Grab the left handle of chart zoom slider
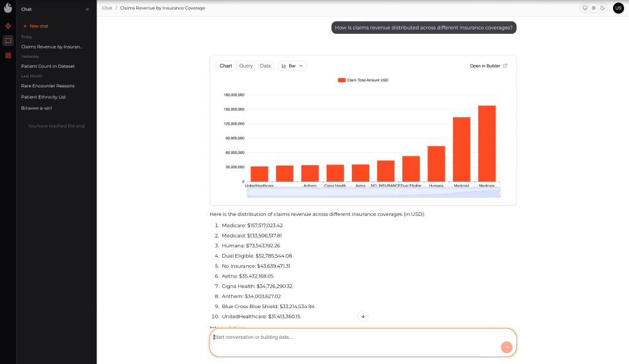This screenshot has width=629, height=364. (248, 193)
